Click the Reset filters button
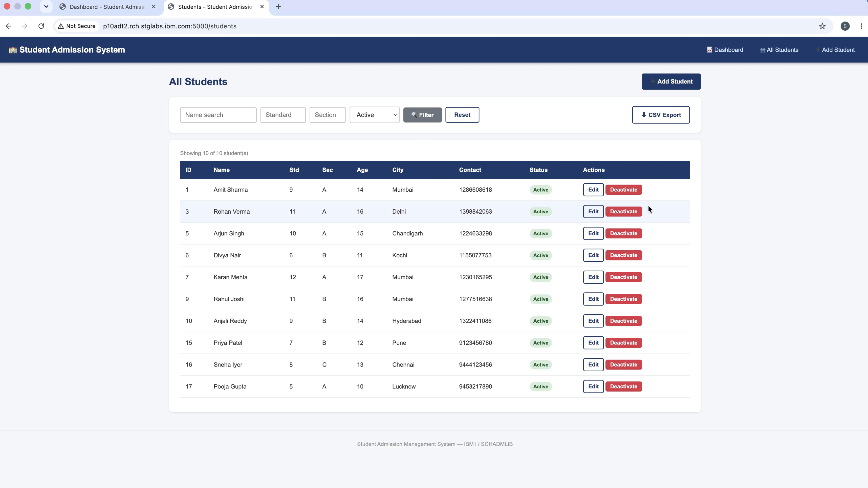This screenshot has width=868, height=488. (x=462, y=115)
